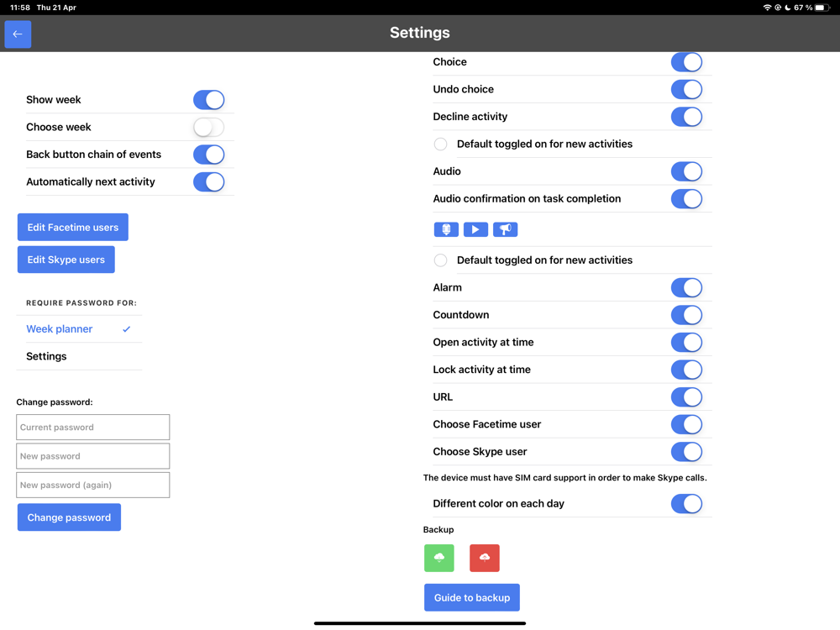The width and height of the screenshot is (840, 630).
Task: Toggle the Decline activity switch
Action: 686,117
